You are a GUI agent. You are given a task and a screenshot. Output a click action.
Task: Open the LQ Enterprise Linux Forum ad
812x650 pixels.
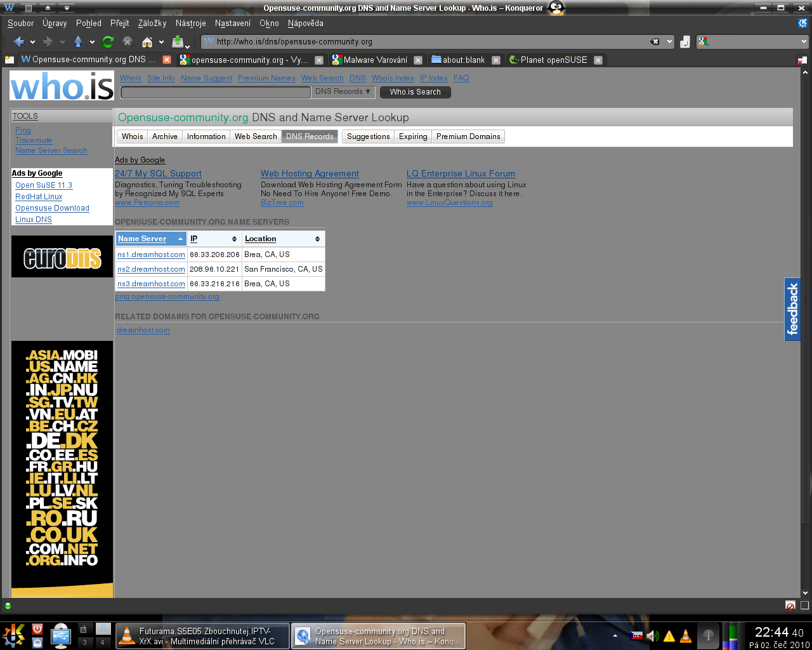tap(461, 173)
